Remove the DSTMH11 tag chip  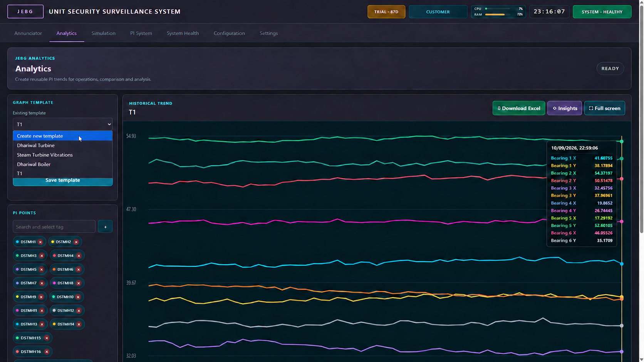tap(42, 311)
